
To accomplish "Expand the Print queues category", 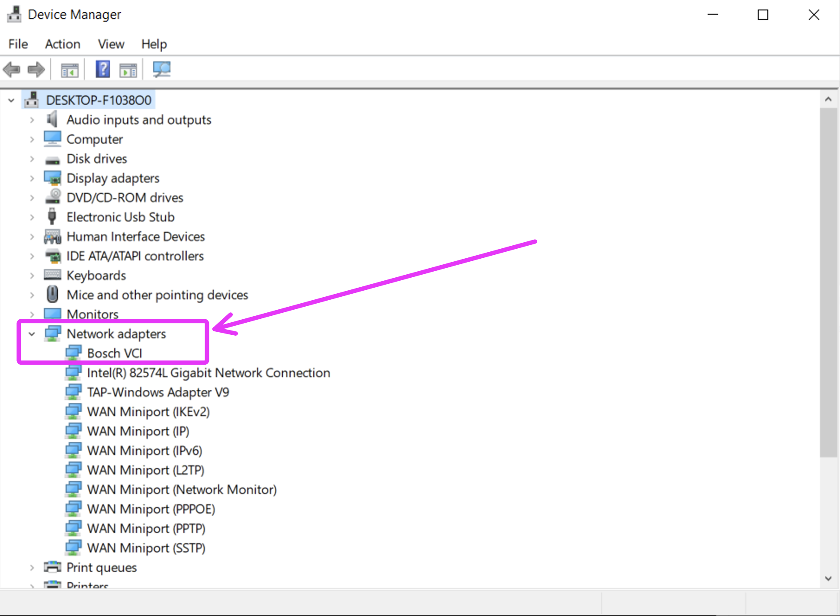I will click(32, 568).
